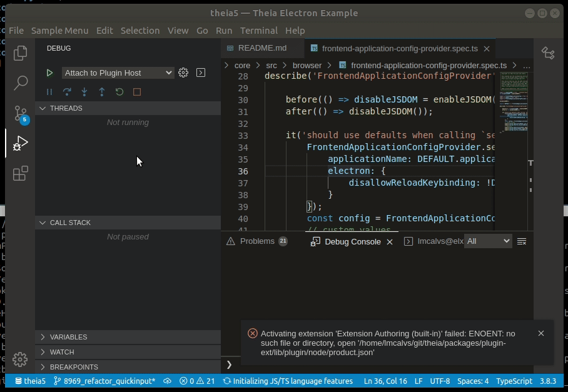Select the Debug view icon

(20, 143)
